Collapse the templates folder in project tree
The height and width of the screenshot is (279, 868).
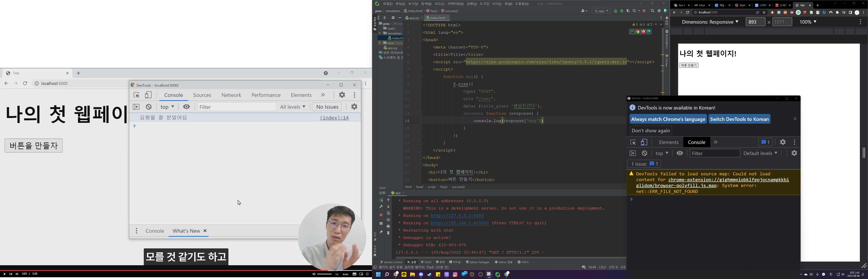(x=380, y=33)
